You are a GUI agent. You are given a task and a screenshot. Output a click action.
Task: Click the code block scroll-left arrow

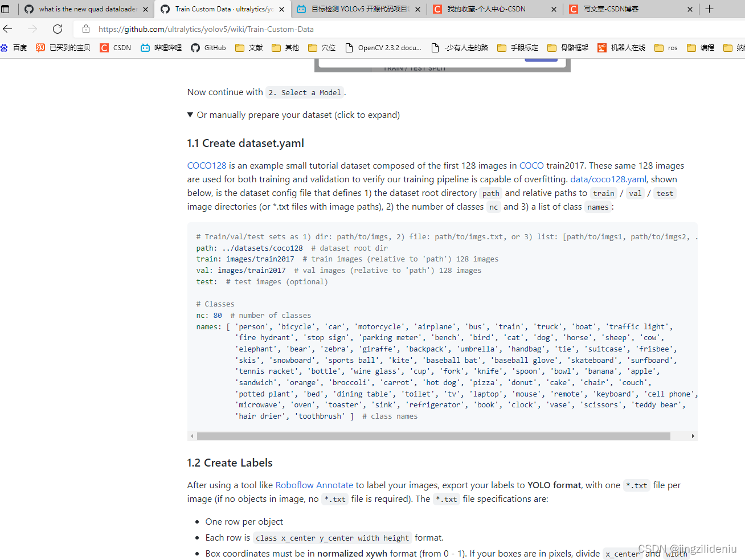pyautogui.click(x=192, y=436)
